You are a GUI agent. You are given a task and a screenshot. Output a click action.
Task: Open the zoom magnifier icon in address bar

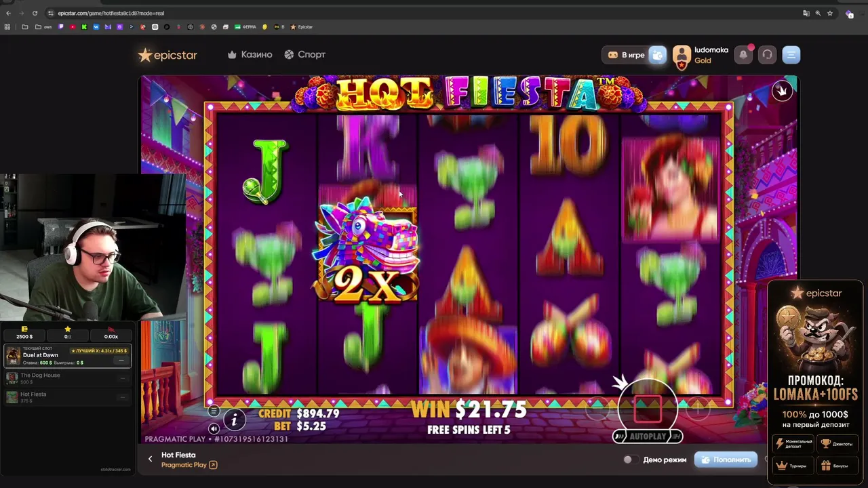click(x=818, y=13)
